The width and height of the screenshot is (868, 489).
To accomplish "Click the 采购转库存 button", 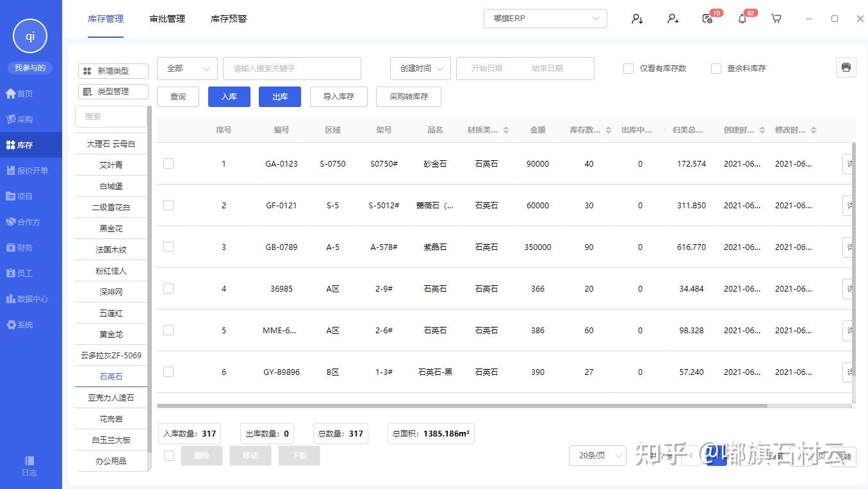I will pos(409,97).
